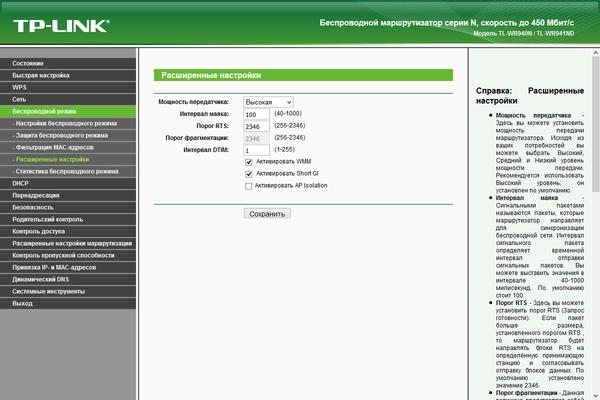Click the router model text in header
The width and height of the screenshot is (600, 400).
(523, 34)
